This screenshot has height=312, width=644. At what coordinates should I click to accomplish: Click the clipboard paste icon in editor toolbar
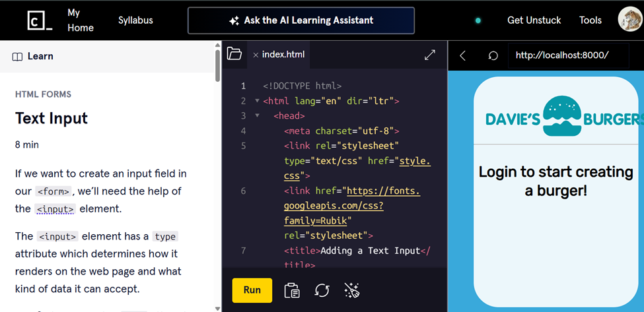click(292, 290)
